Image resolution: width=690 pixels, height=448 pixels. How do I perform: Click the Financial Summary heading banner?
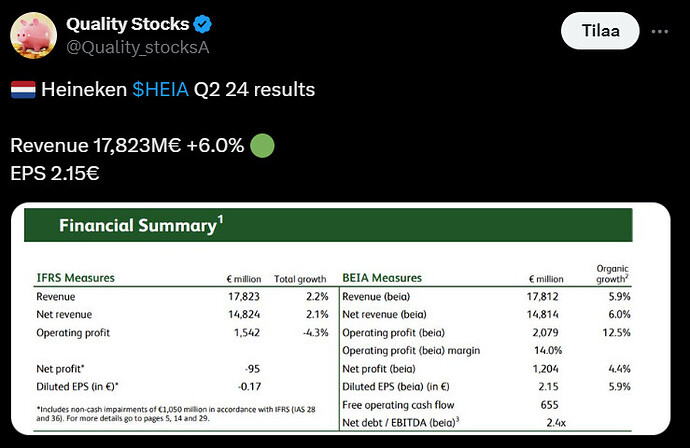tap(328, 226)
